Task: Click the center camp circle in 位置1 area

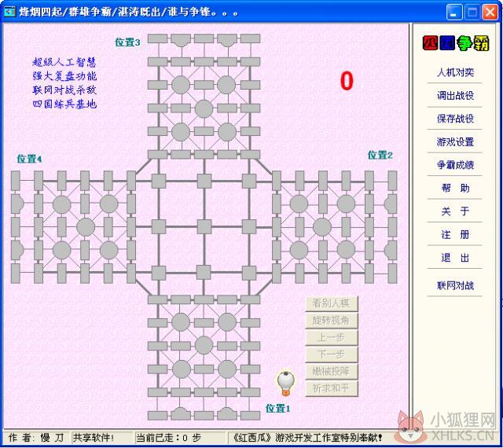Action: (x=204, y=346)
